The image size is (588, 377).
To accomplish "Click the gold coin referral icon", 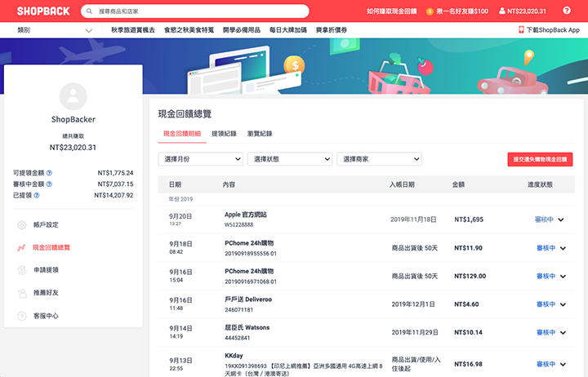I will [x=430, y=11].
